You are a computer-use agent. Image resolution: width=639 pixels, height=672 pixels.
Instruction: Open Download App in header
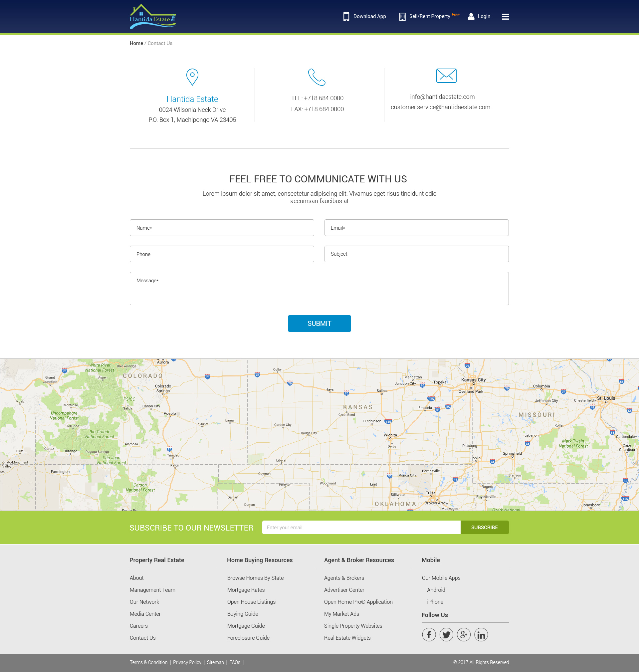pyautogui.click(x=364, y=16)
